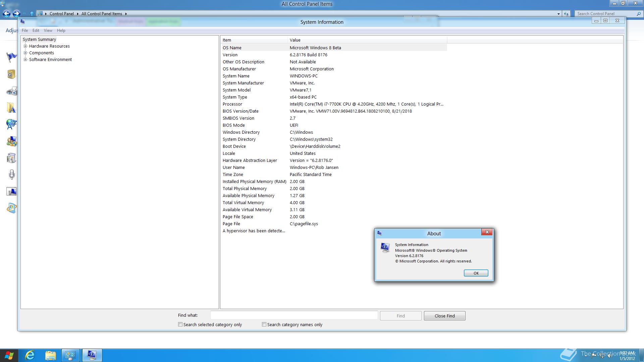Open the Help menu
The height and width of the screenshot is (362, 644).
pos(61,31)
